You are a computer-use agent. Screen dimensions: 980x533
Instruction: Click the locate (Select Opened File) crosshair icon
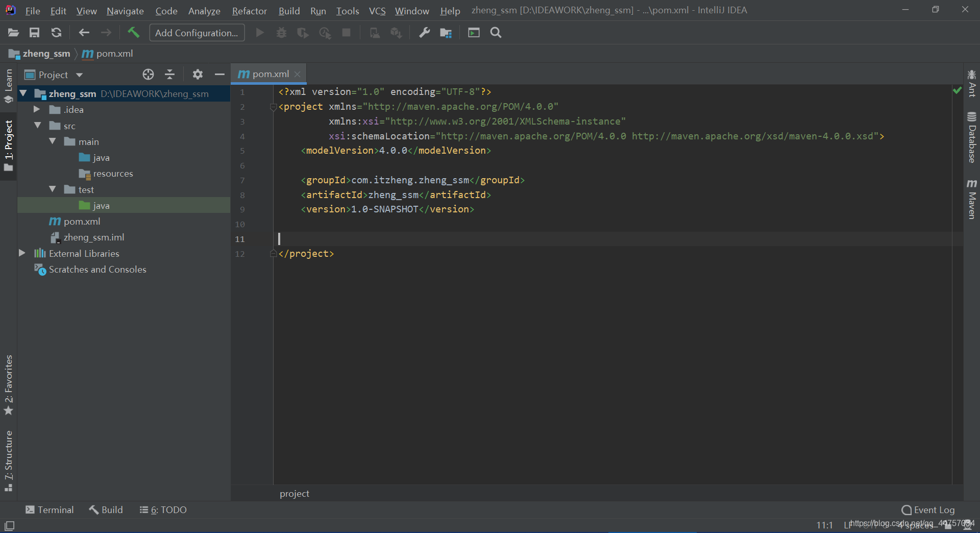pos(148,75)
